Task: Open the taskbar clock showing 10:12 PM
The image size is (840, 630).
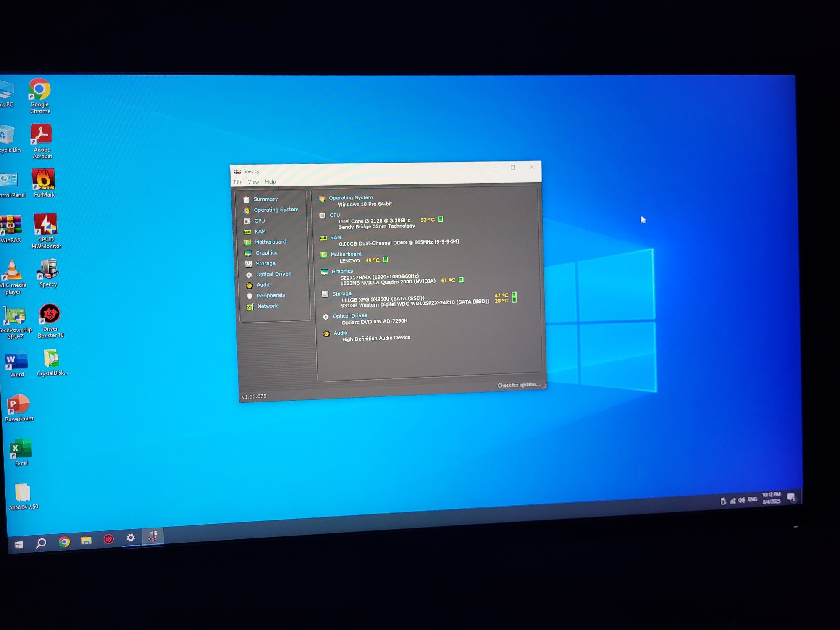Action: tap(771, 498)
